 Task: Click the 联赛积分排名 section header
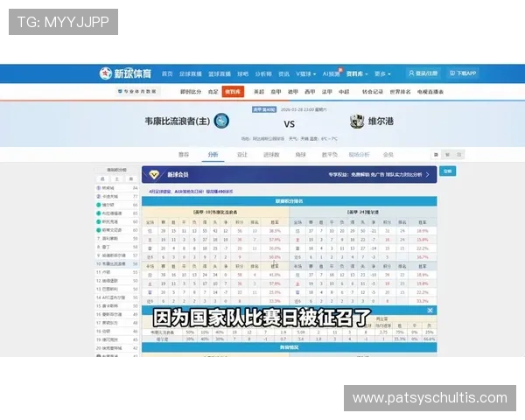(290, 201)
